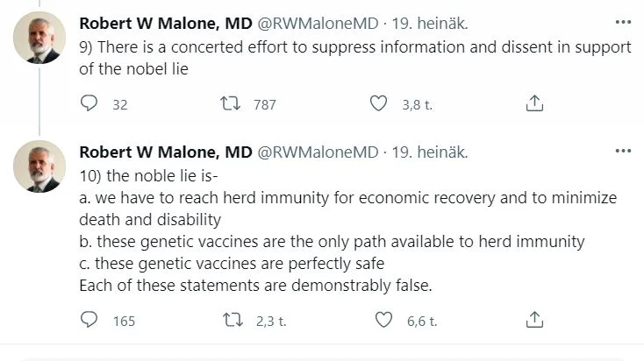Reply to the tweet with 165 replies
This screenshot has height=361, width=644.
click(89, 321)
